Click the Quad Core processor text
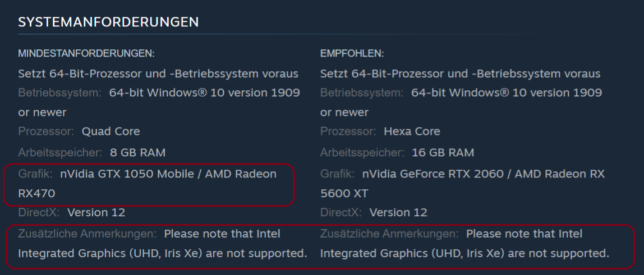The width and height of the screenshot is (644, 275). (111, 132)
